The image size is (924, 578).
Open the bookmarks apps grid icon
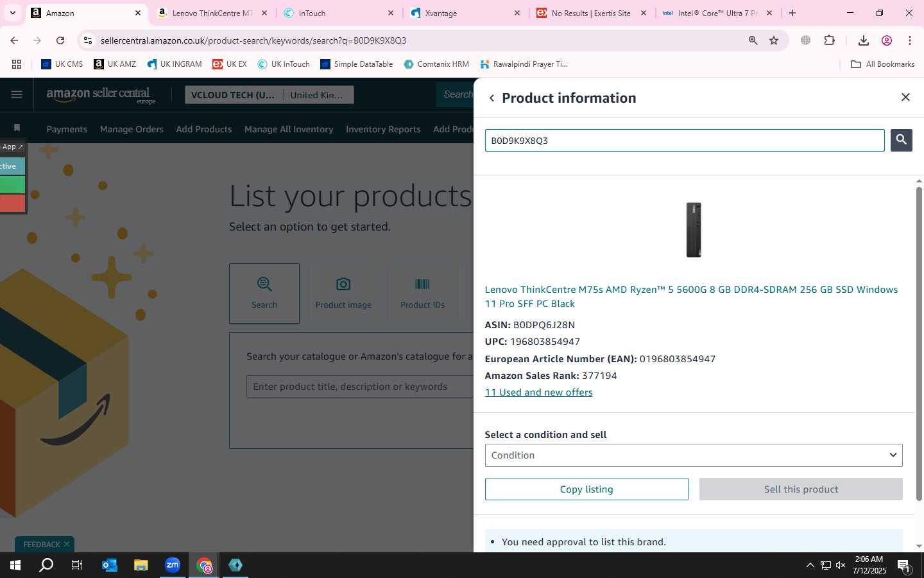point(17,64)
